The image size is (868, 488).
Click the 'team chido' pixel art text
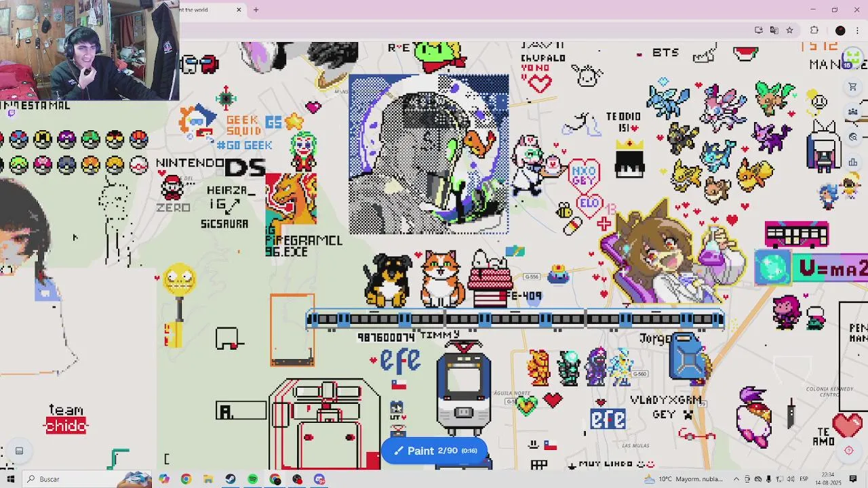[x=66, y=419]
